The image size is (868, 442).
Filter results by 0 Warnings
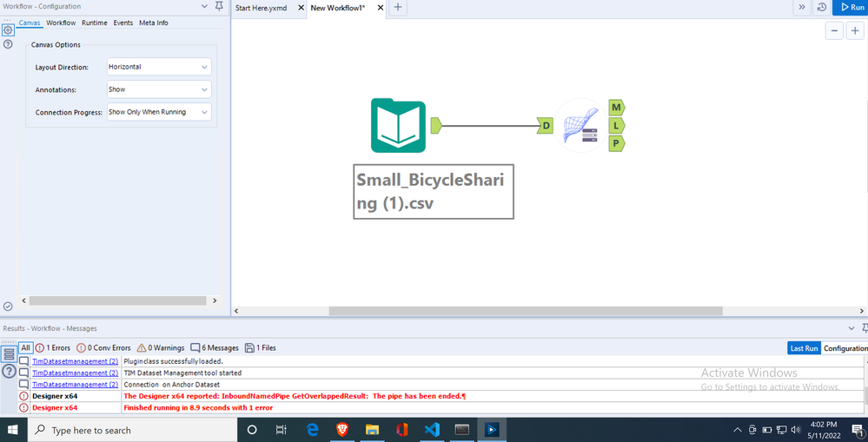(161, 348)
